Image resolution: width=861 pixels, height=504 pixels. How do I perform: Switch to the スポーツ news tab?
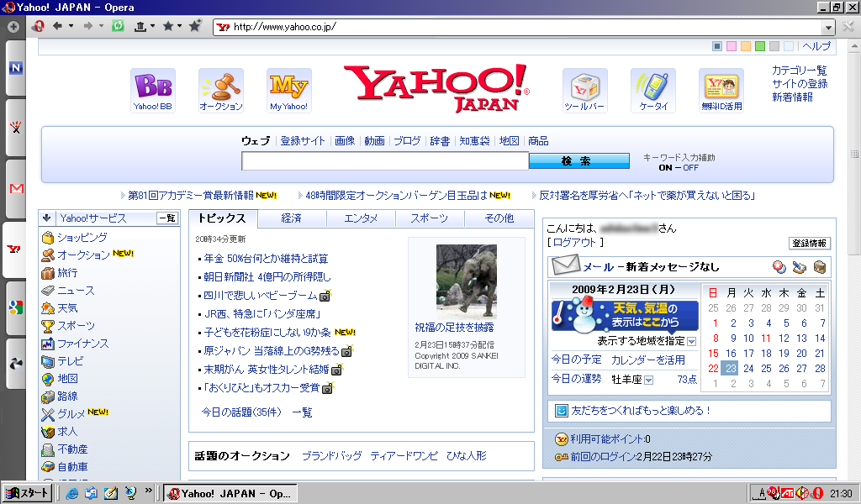point(430,218)
